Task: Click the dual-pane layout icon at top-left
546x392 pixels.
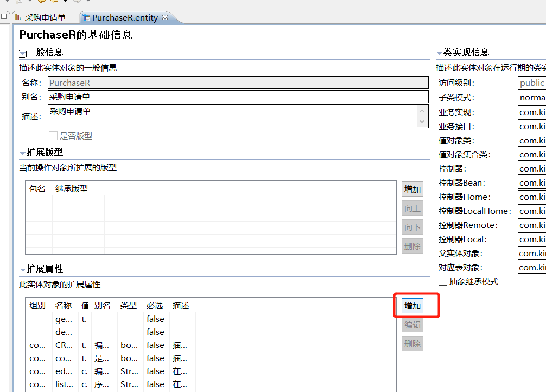Action: point(4,16)
